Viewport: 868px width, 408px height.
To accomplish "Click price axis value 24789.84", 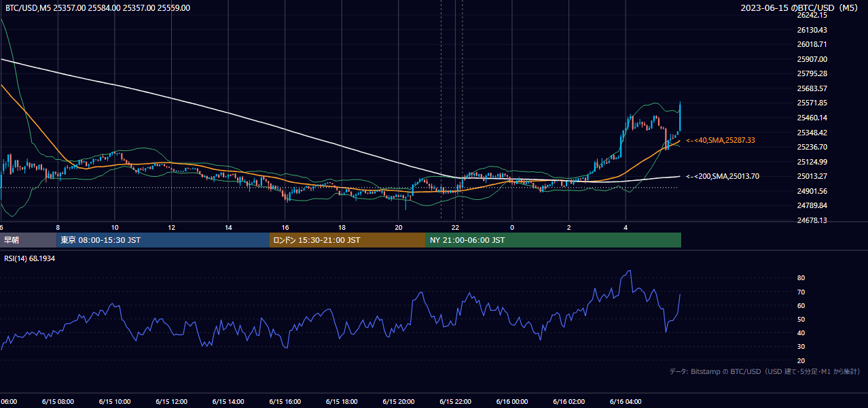I will 812,205.
